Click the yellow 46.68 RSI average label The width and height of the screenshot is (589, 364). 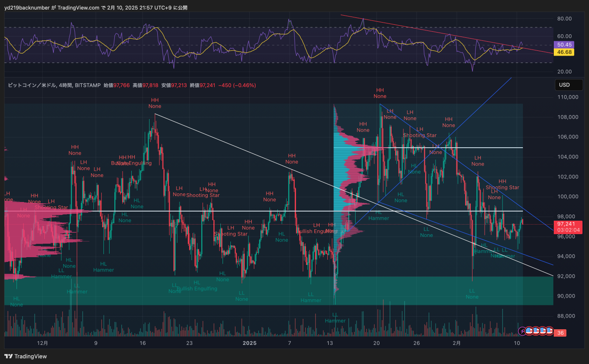point(565,52)
